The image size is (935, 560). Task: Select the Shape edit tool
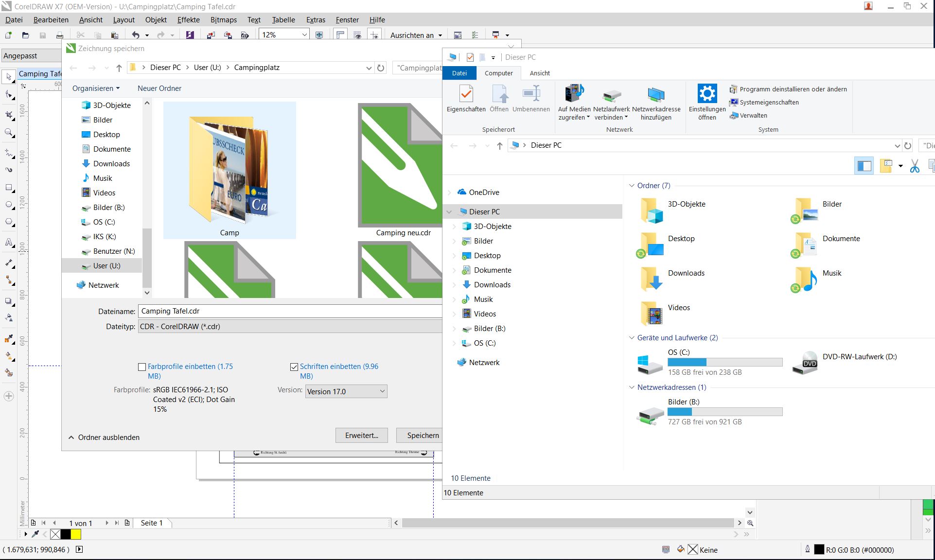tap(9, 95)
